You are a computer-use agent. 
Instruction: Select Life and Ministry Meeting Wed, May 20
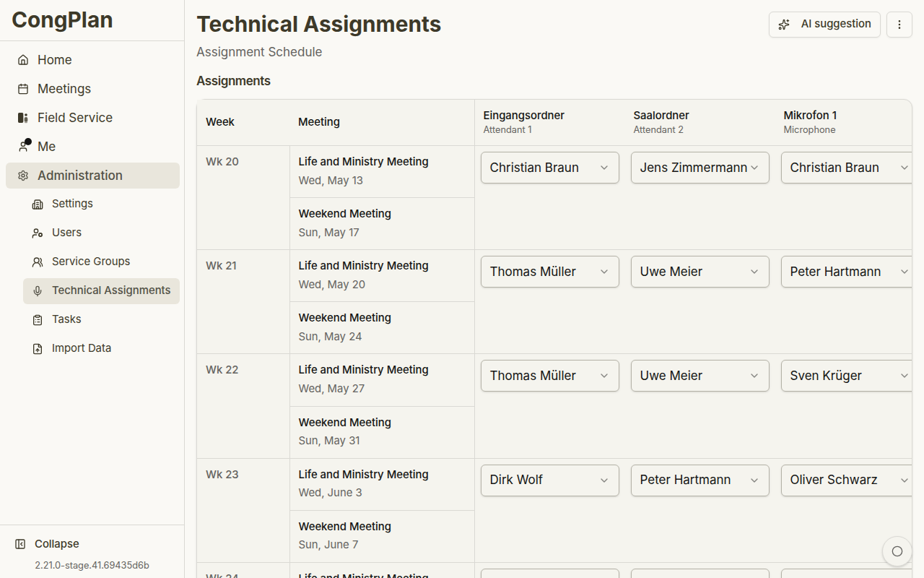pos(382,275)
